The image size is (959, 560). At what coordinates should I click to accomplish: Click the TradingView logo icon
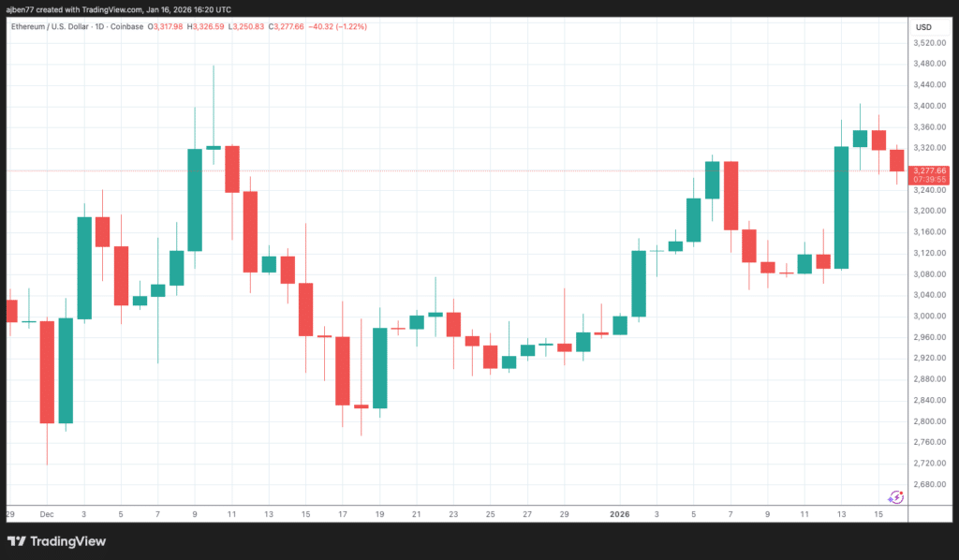tap(16, 541)
